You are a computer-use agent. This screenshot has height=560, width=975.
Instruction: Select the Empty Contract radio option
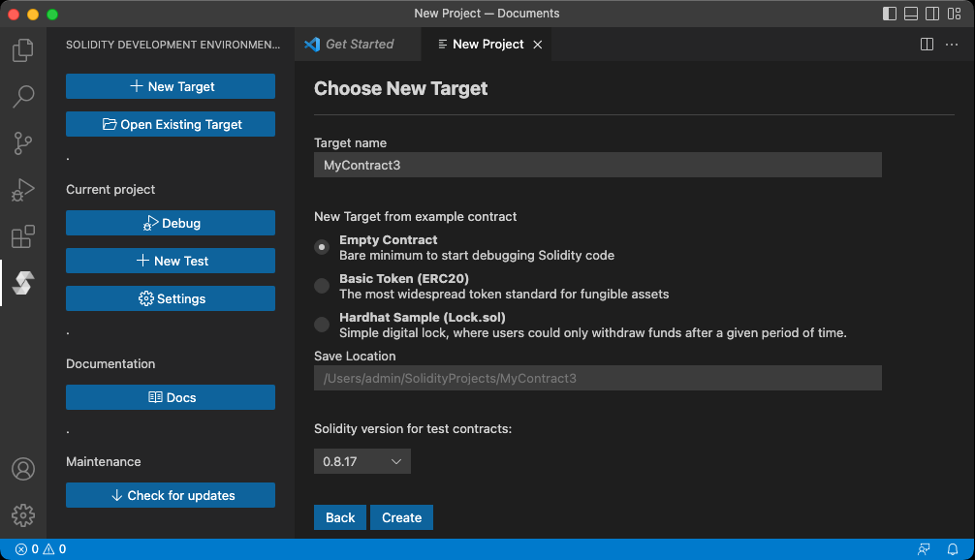click(322, 247)
